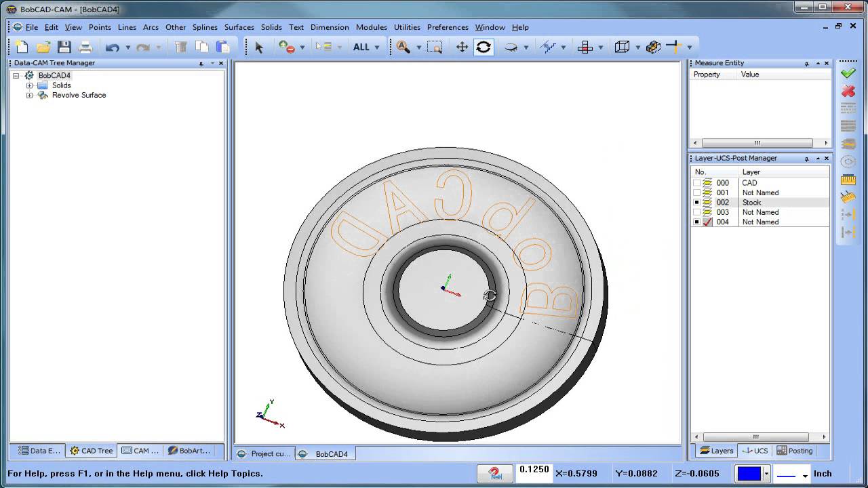Toggle visibility checkbox for layer 003
The width and height of the screenshot is (868, 488).
696,212
